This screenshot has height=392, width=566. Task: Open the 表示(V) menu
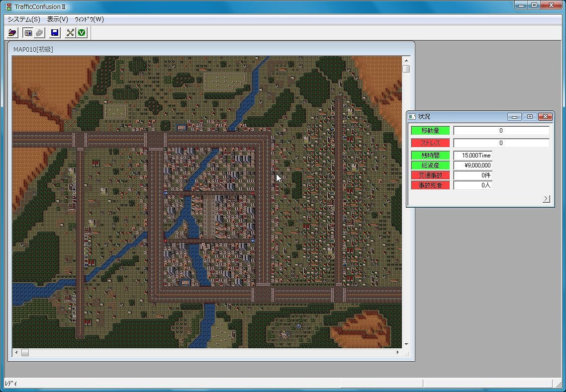click(57, 19)
